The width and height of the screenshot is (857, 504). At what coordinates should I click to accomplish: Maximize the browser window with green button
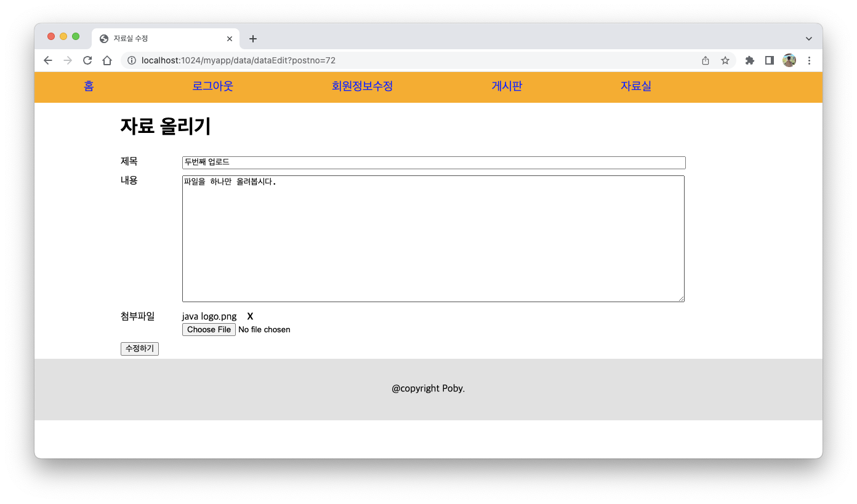click(x=76, y=36)
